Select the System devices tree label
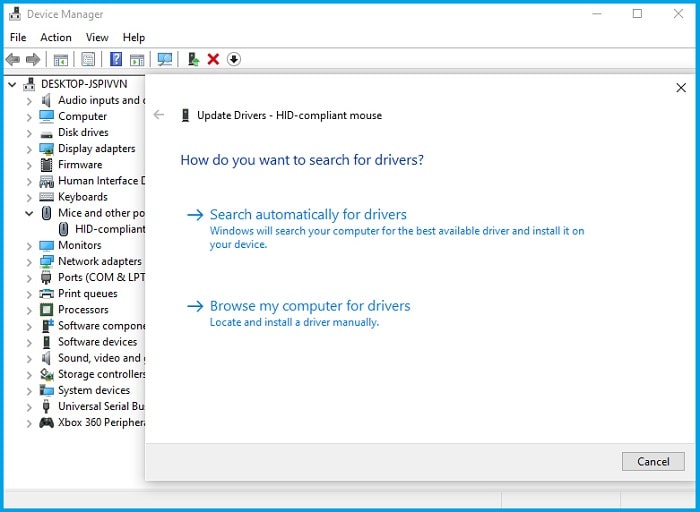 coord(94,390)
